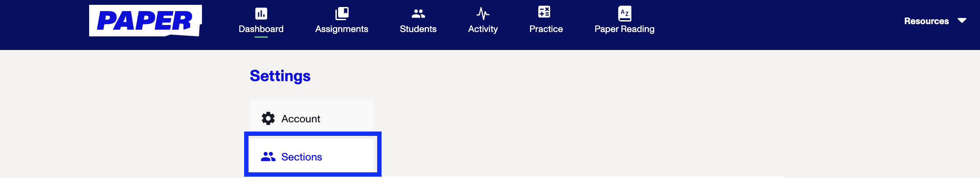Select the Account settings label
Screen dimensions: 980x178
[301, 119]
